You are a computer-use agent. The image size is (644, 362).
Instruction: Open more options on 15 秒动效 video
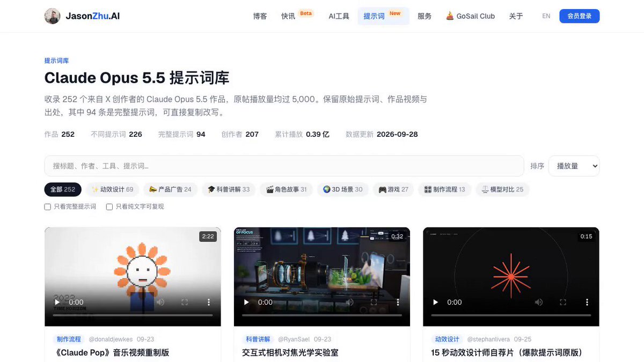[587, 302]
